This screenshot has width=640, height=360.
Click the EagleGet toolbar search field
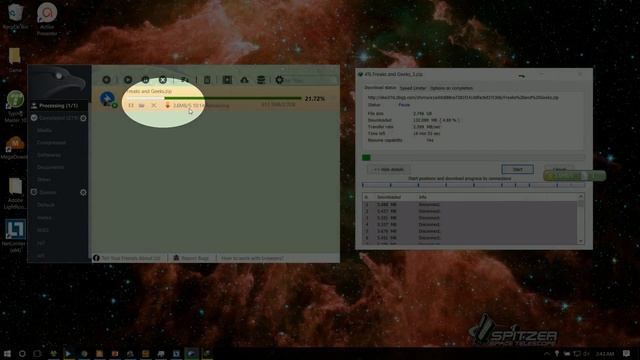[310, 80]
